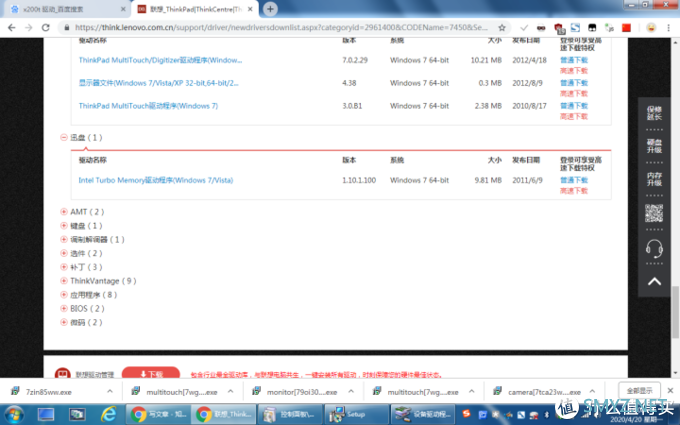Click 全部显示 in the downloads bar
Viewport: 680px width, 425px height.
(x=639, y=391)
